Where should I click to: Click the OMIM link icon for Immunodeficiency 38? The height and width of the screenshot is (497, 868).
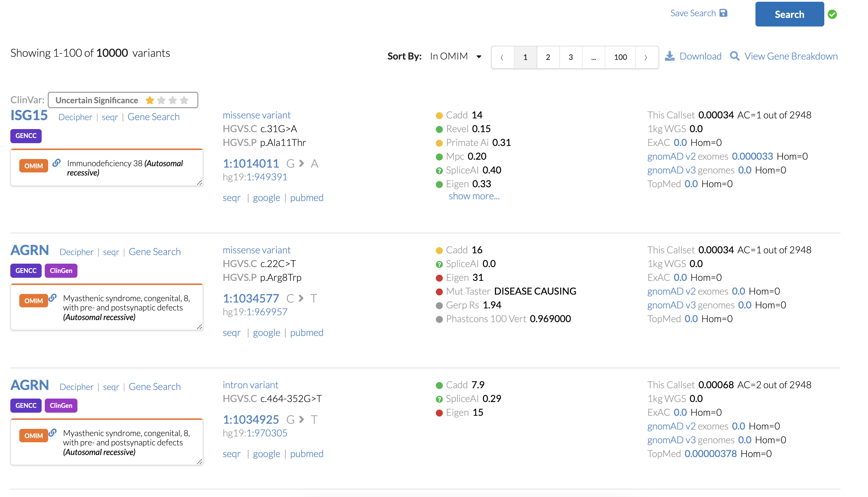point(56,163)
